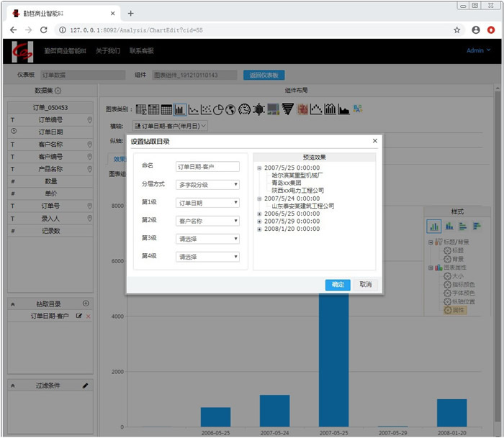Expand the 2006/5/25 tree node
The width and height of the screenshot is (504, 438).
tap(259, 214)
